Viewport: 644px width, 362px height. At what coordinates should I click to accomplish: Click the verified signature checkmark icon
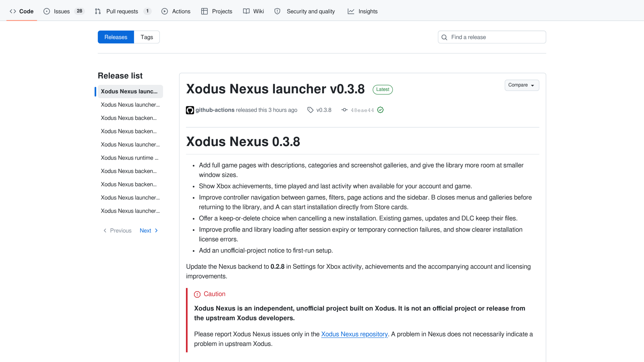click(x=380, y=110)
